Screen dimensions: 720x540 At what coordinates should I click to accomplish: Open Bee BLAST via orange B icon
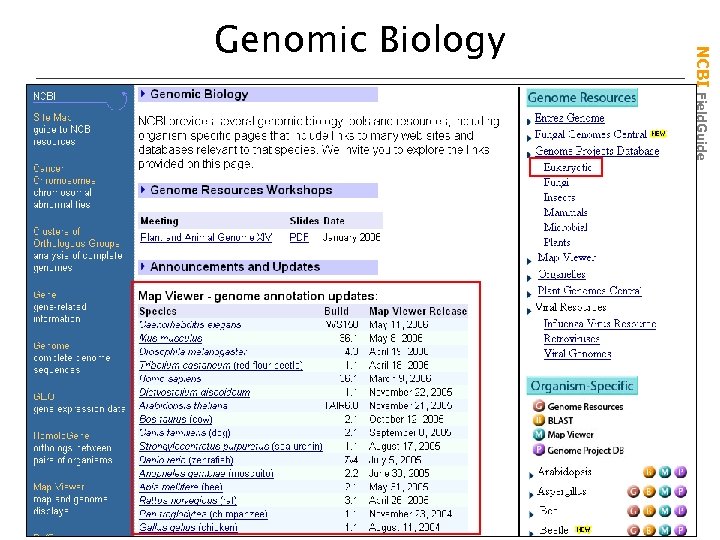click(x=649, y=511)
